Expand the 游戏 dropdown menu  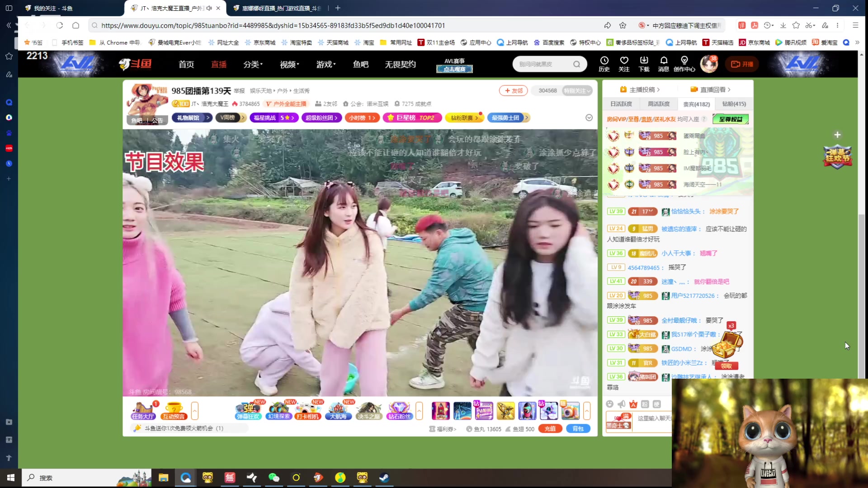(325, 64)
